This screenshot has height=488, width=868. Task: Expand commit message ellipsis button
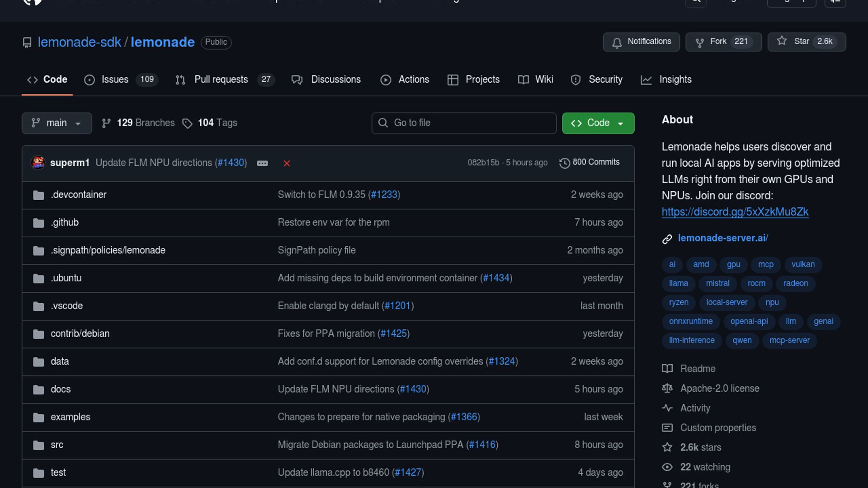(262, 163)
